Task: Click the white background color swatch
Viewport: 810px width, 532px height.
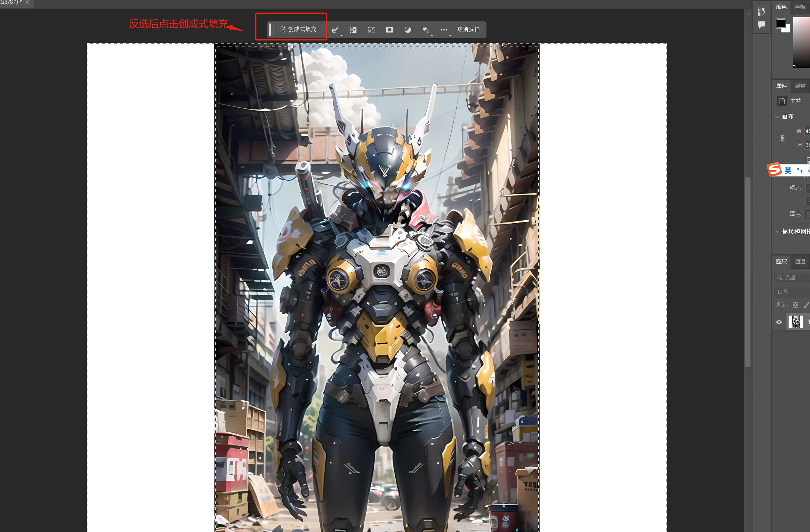Action: pyautogui.click(x=787, y=30)
